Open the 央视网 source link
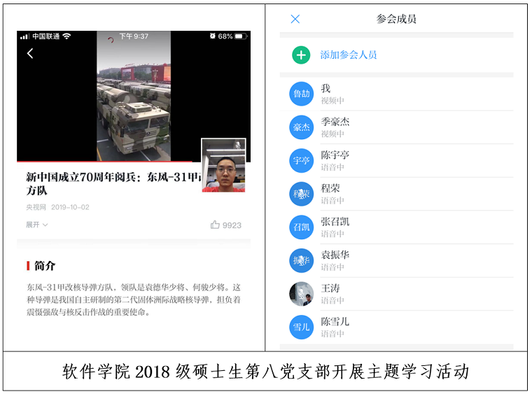The image size is (532, 394). coord(36,207)
